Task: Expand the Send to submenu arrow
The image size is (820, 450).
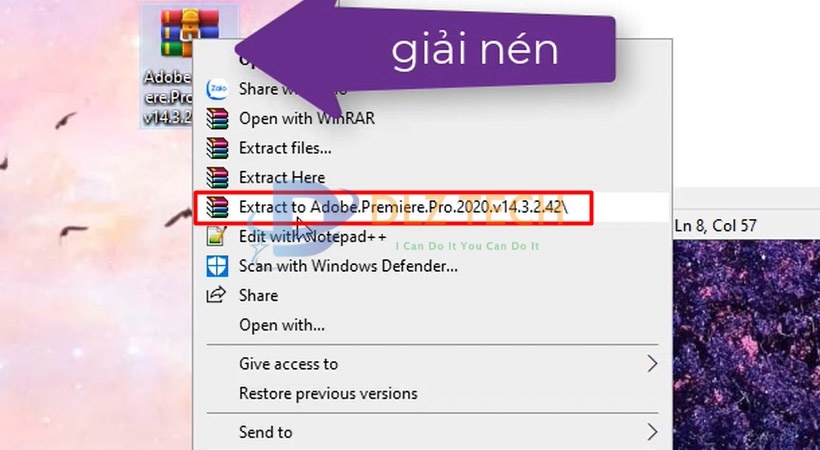Action: 652,432
